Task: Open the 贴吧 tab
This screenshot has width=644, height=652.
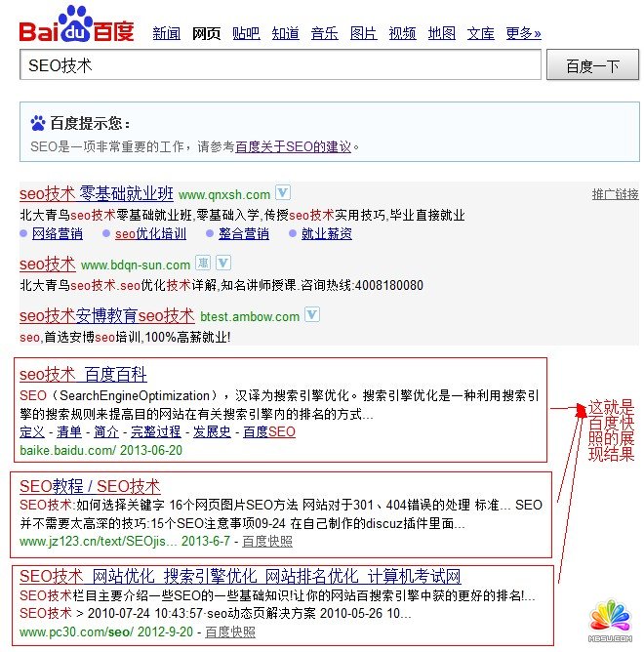Action: 246,33
